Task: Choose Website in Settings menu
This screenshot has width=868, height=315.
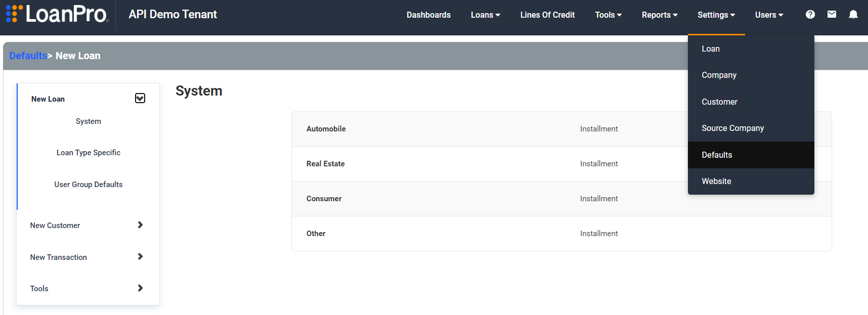Action: click(751, 181)
